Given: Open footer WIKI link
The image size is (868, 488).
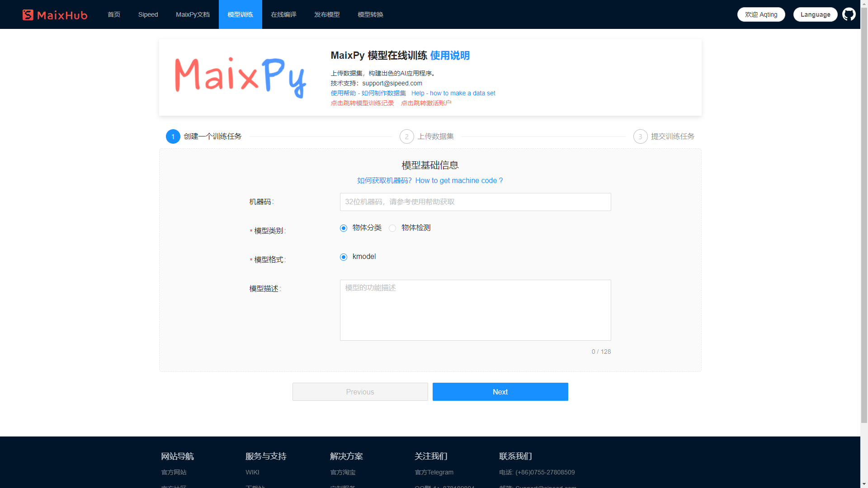Looking at the screenshot, I should tap(253, 472).
